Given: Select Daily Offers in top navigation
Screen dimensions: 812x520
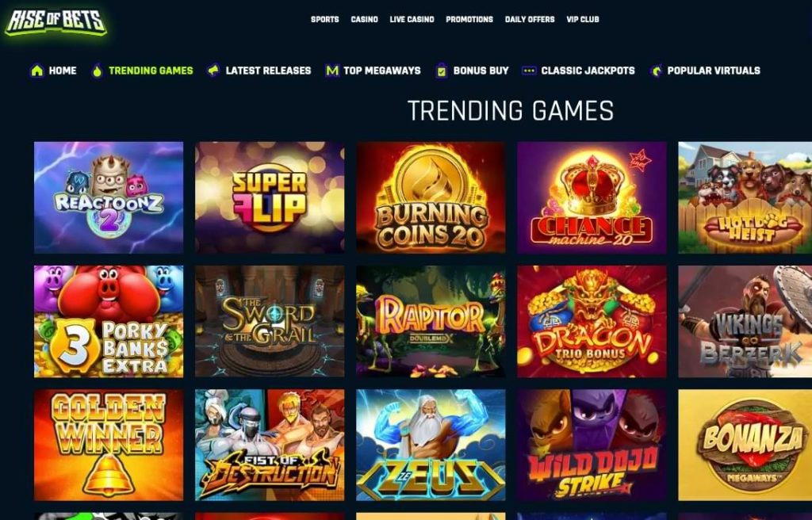Looking at the screenshot, I should pos(530,19).
